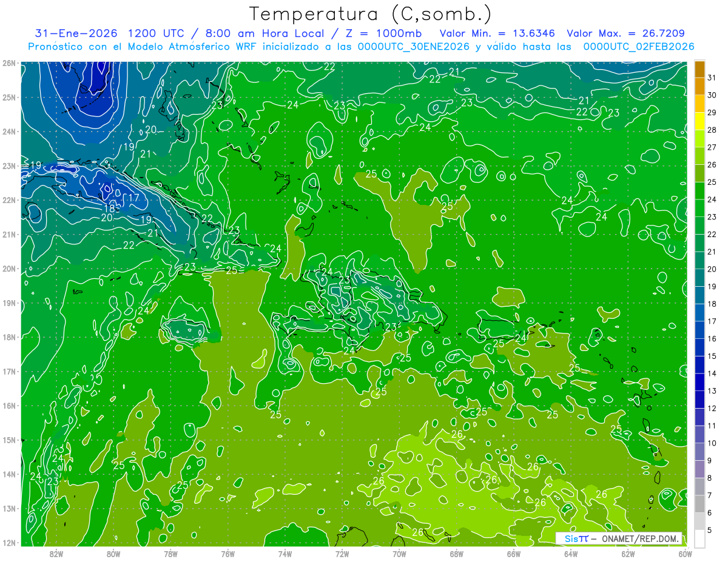The height and width of the screenshot is (562, 728).
Task: Click the '17' contour label on the map
Action: click(x=134, y=198)
